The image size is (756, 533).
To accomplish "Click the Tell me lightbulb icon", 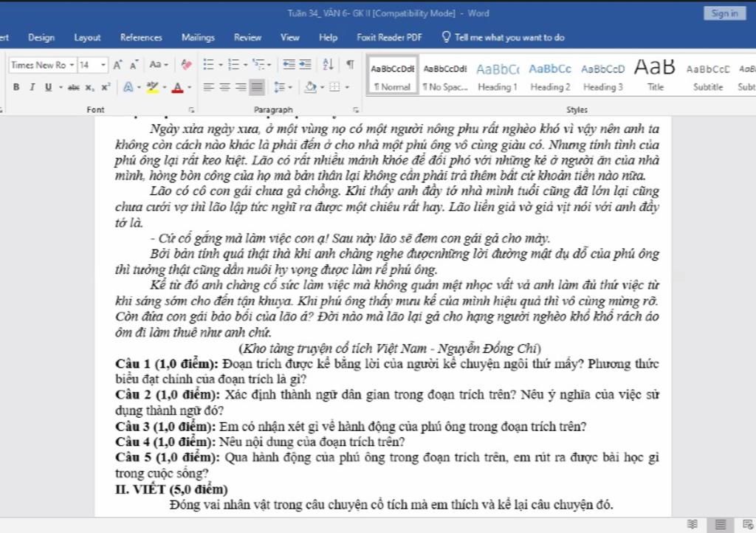I will [446, 37].
